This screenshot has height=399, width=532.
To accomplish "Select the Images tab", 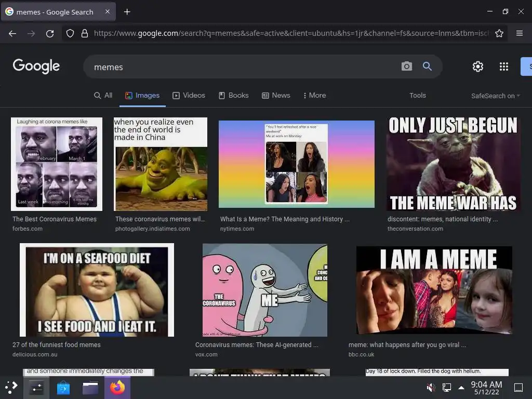I will [142, 96].
